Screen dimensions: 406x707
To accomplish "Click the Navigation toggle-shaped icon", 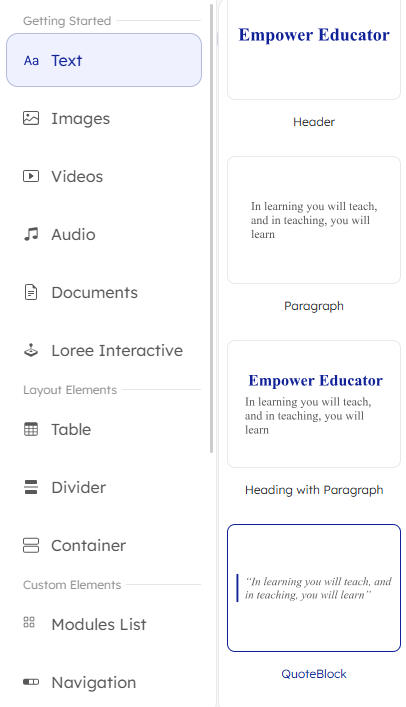I will [31, 682].
